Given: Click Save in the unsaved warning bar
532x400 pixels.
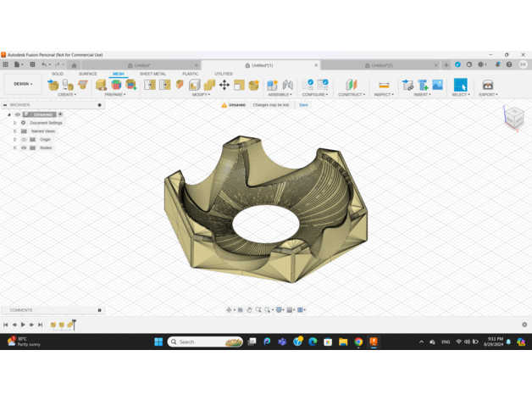Looking at the screenshot, I should pyautogui.click(x=303, y=105).
